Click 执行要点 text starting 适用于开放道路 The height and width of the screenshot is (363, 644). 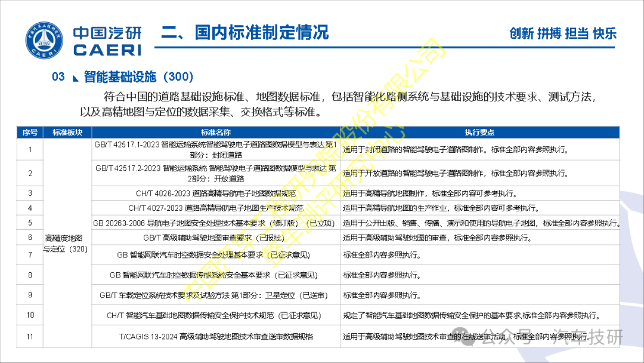(456, 174)
